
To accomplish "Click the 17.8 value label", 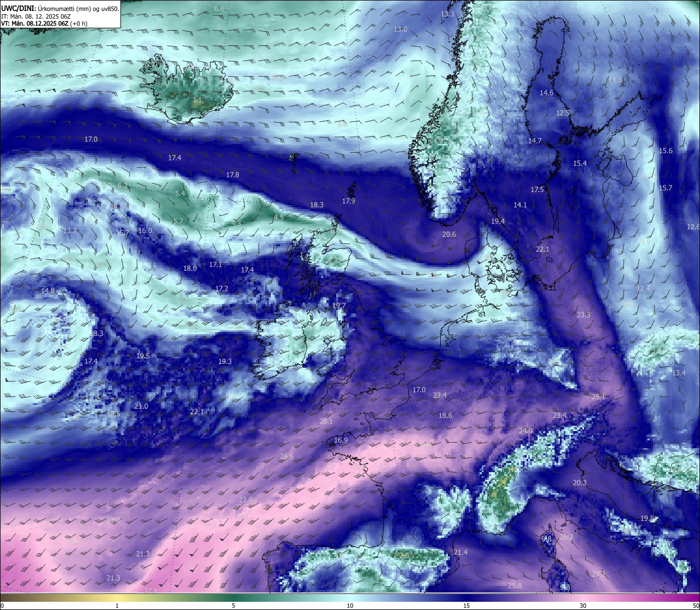I will coord(232,175).
